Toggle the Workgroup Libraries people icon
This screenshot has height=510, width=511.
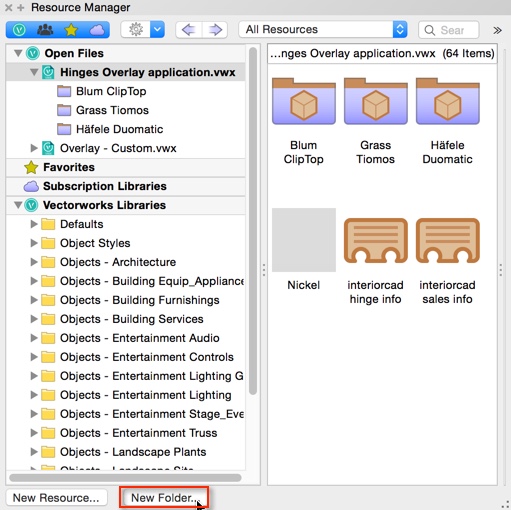(45, 30)
